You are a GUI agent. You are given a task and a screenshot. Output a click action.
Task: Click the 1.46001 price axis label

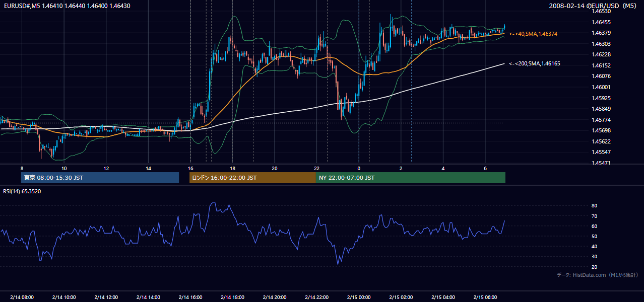coord(601,87)
